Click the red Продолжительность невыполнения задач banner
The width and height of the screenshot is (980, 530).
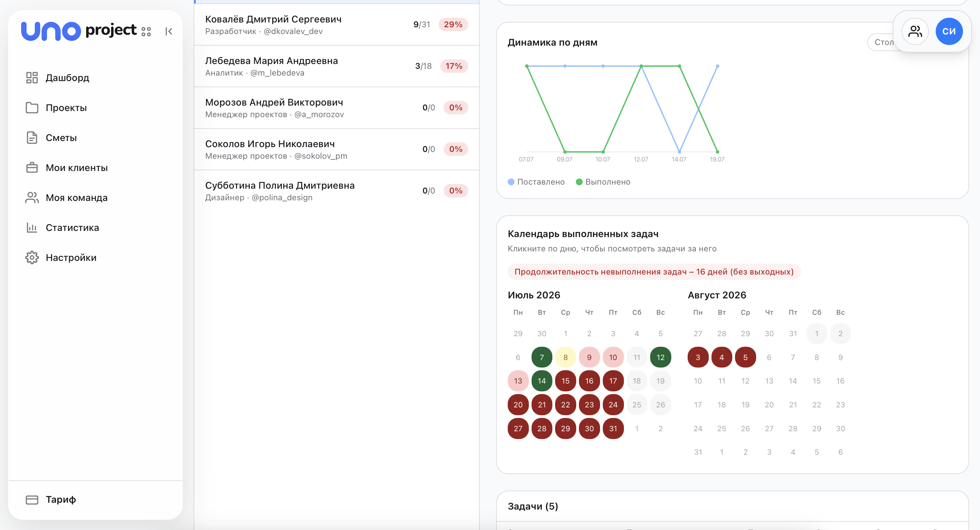654,272
